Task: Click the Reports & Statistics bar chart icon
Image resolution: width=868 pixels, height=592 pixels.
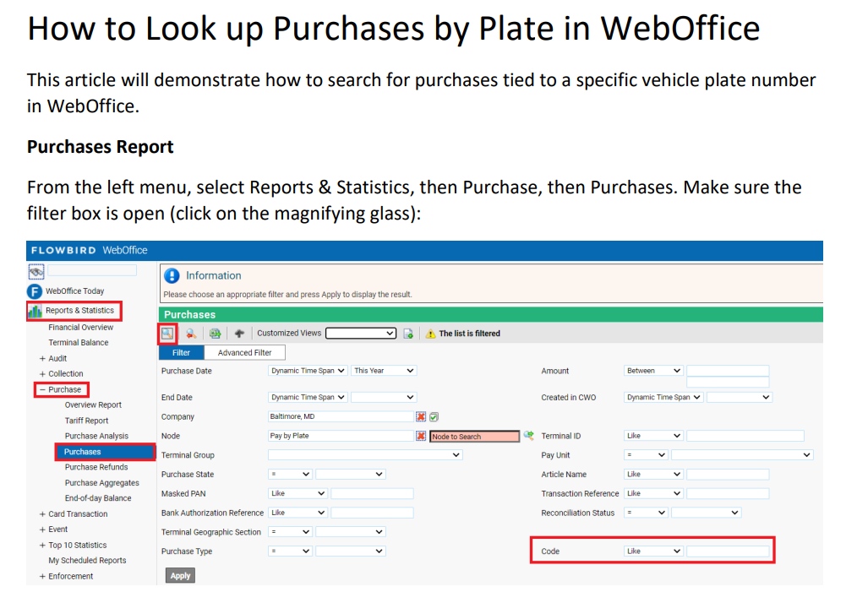Action: click(x=35, y=311)
